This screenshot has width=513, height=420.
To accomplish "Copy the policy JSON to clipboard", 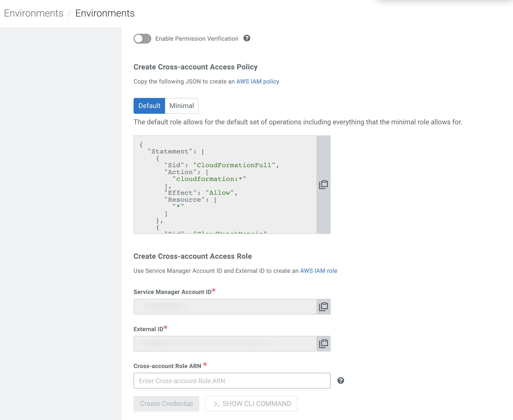I will coord(323,185).
